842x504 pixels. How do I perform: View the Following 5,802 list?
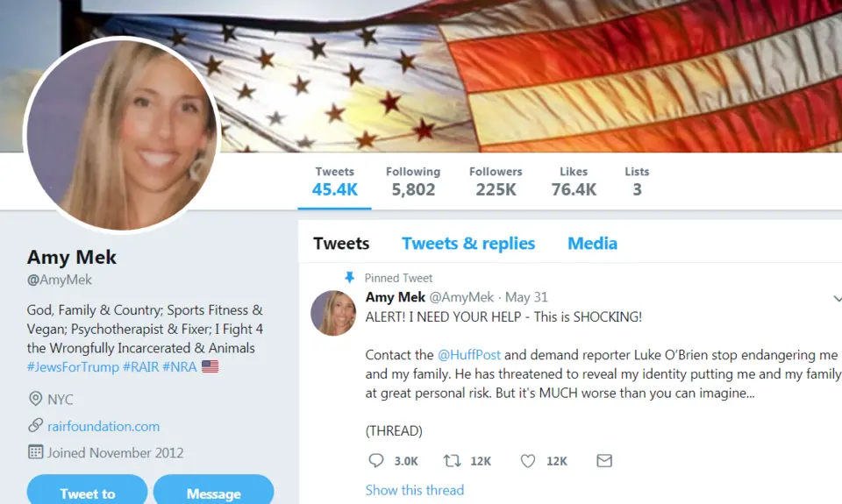click(413, 182)
